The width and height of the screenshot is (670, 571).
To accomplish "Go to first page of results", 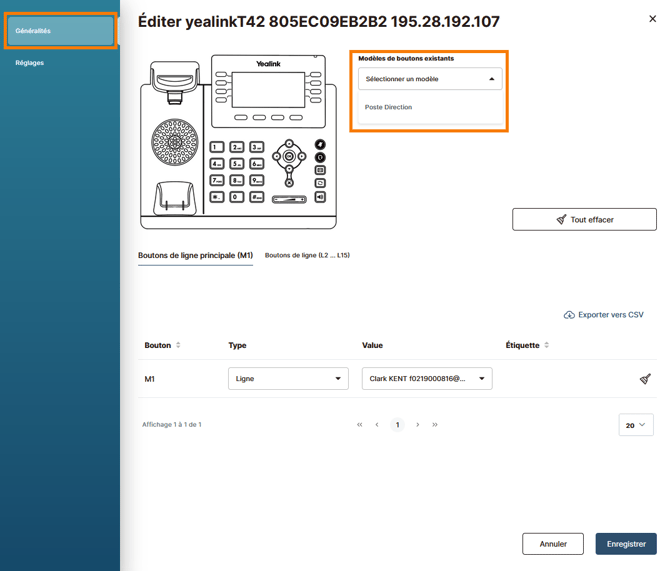I will click(x=360, y=424).
